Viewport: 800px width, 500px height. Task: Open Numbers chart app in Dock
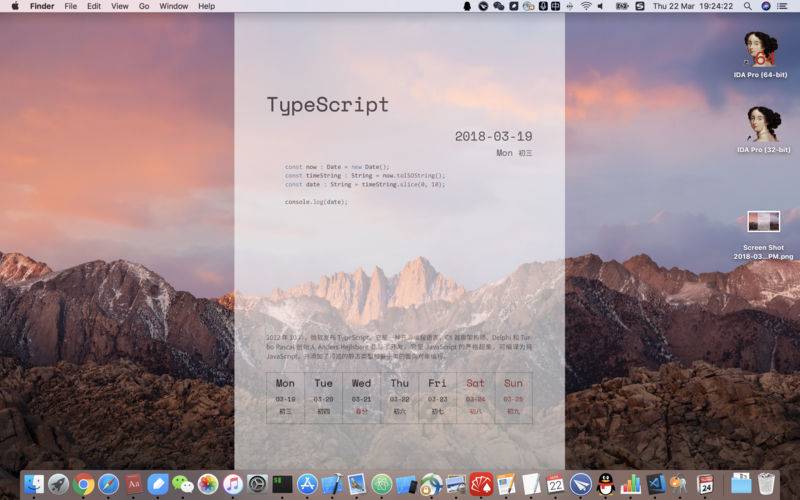631,484
